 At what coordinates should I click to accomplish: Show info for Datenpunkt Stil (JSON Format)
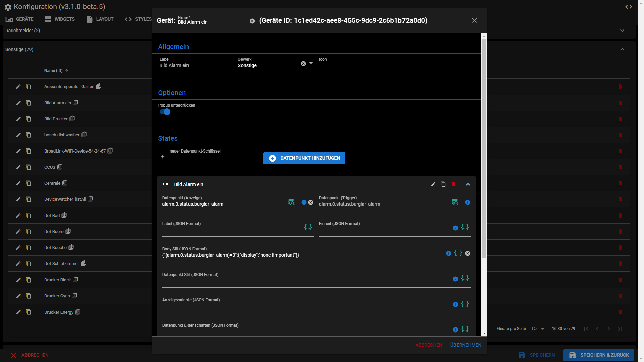[x=455, y=279]
